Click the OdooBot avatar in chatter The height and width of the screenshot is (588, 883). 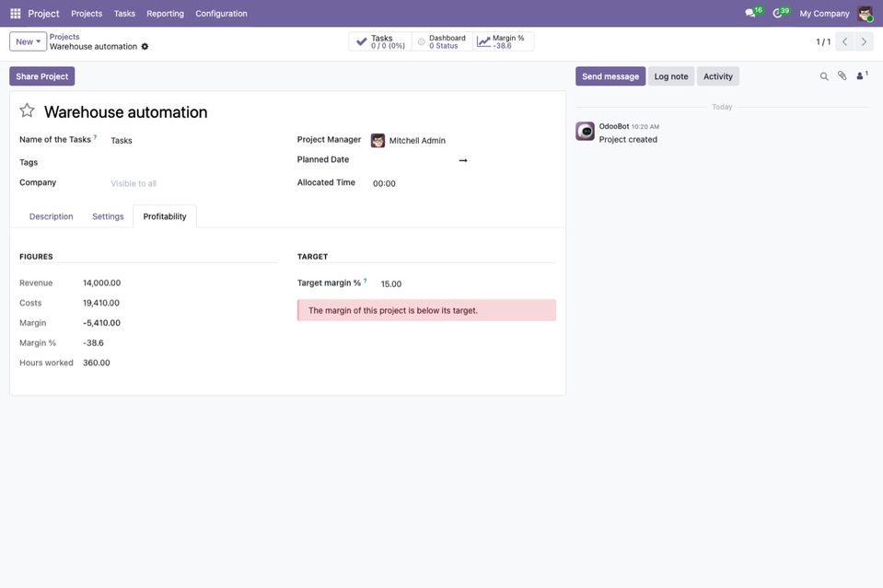point(585,131)
